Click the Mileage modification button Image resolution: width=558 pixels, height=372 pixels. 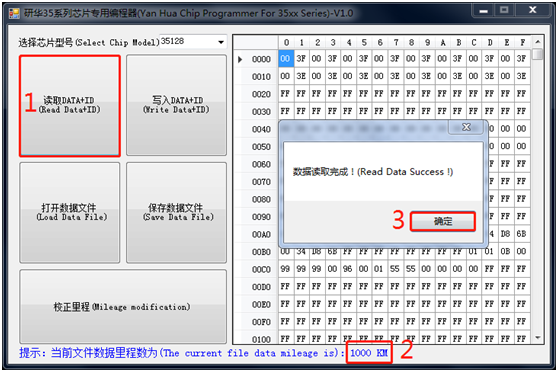[x=123, y=306]
